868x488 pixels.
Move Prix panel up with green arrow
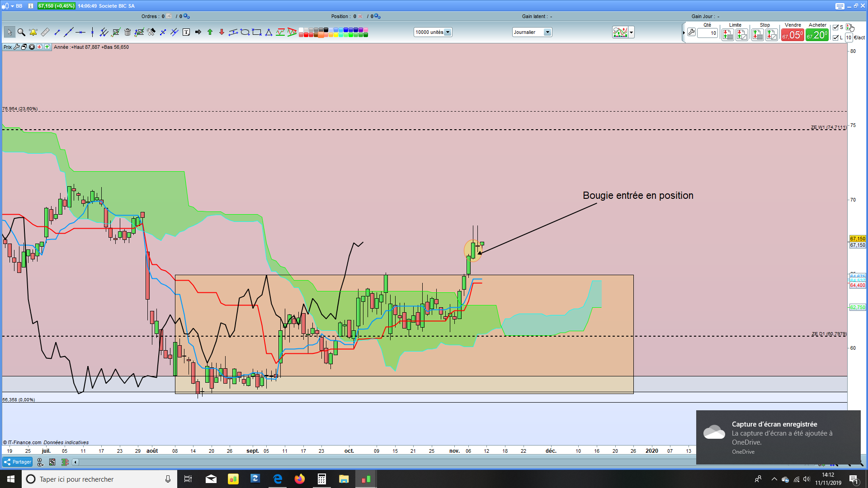tap(47, 47)
